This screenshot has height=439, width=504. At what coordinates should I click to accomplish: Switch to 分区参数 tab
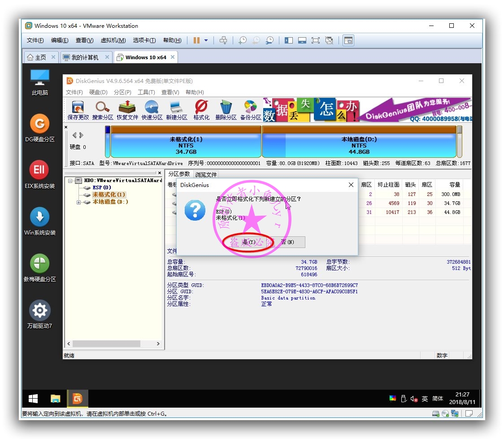pyautogui.click(x=179, y=174)
